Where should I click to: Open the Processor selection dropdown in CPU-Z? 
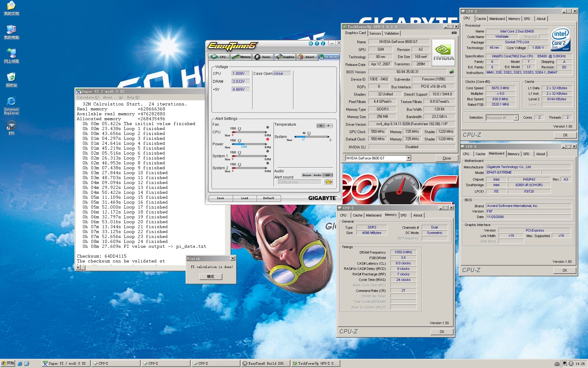pos(516,118)
